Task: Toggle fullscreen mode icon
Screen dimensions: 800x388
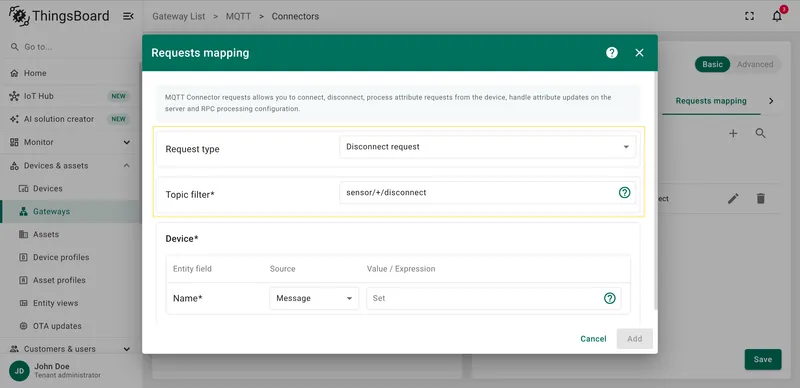Action: (x=749, y=16)
